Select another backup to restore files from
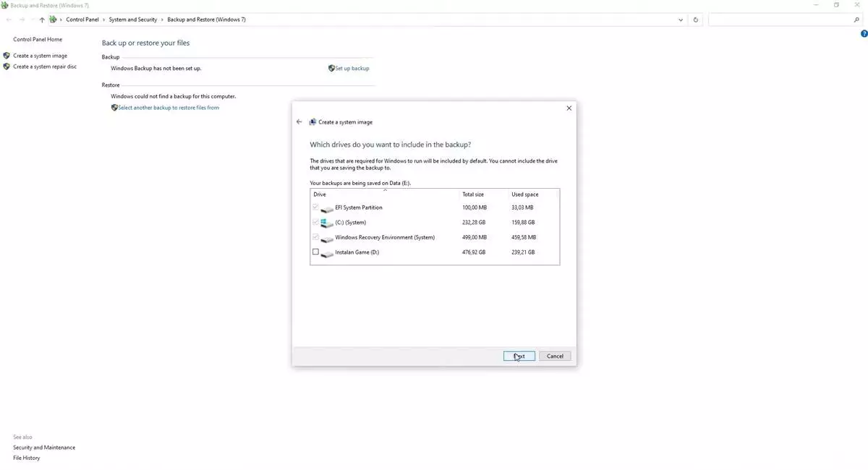This screenshot has height=470, width=868. [169, 108]
